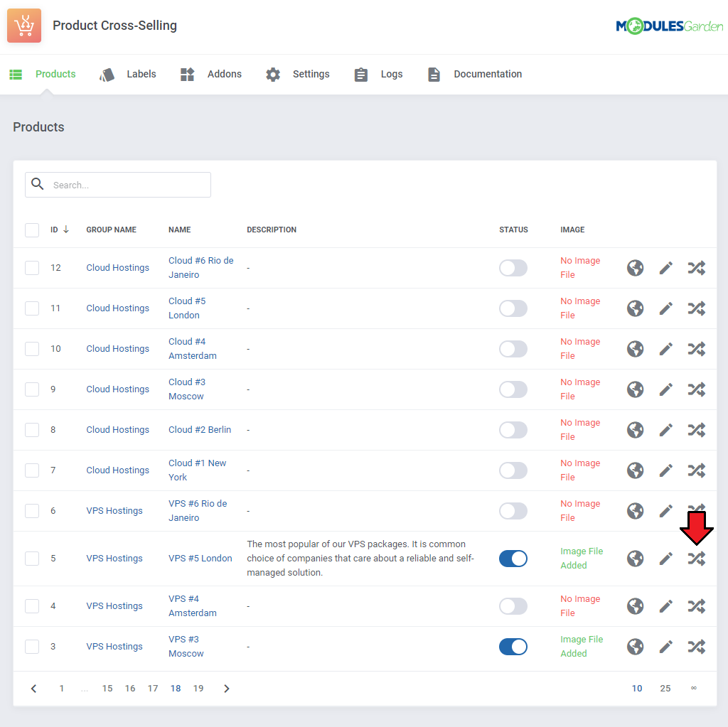Go to previous page with left chevron
This screenshot has width=728, height=727.
click(33, 689)
